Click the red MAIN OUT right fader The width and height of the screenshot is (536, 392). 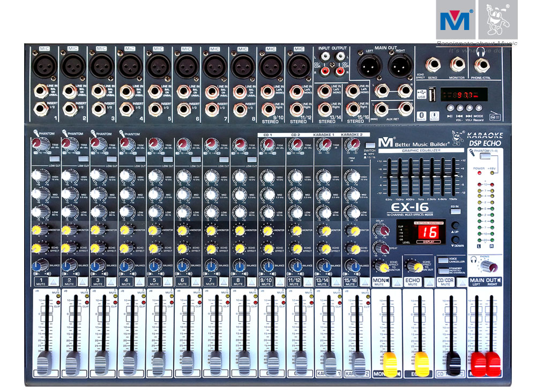pyautogui.click(x=493, y=364)
